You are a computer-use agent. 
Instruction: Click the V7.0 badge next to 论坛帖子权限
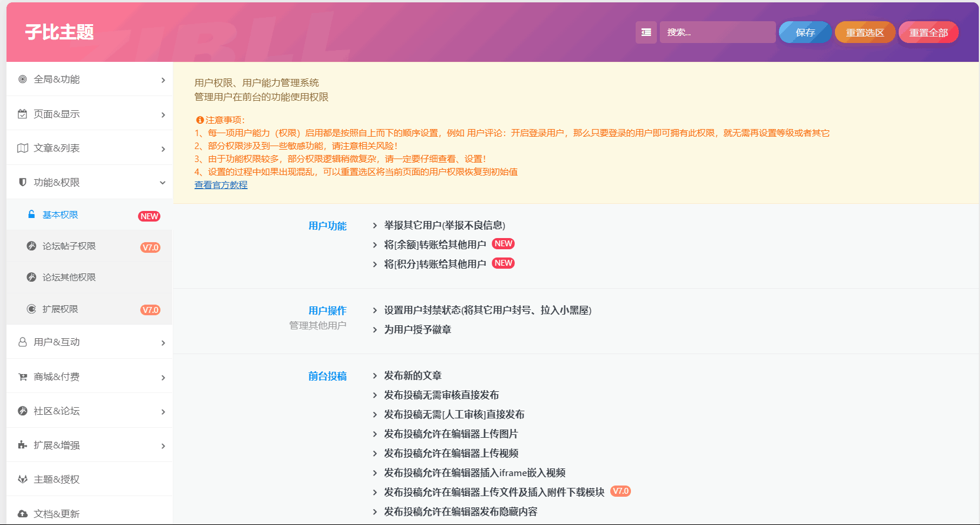pos(150,247)
